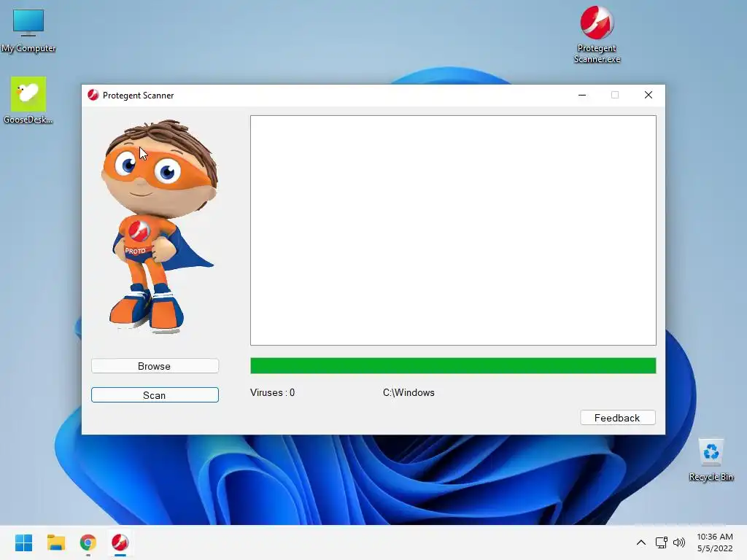Close the Protegent Scanner window
This screenshot has width=747, height=560.
coord(649,96)
